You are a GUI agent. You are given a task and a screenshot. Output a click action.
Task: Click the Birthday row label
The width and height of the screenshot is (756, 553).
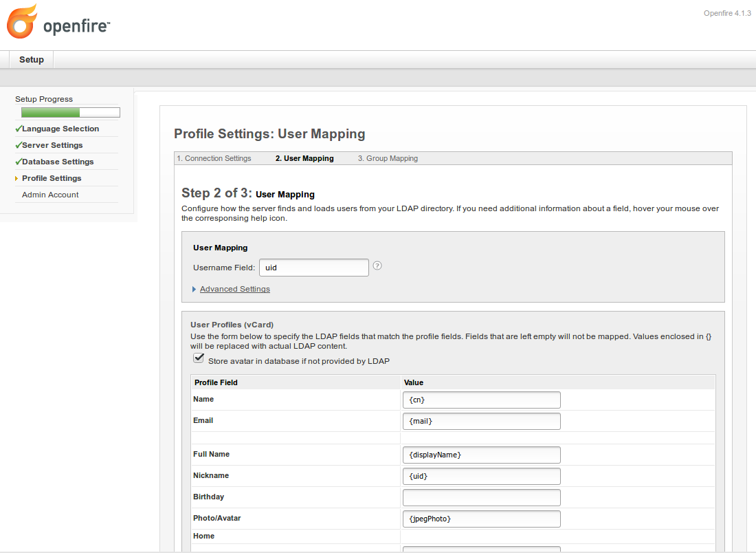pos(209,497)
